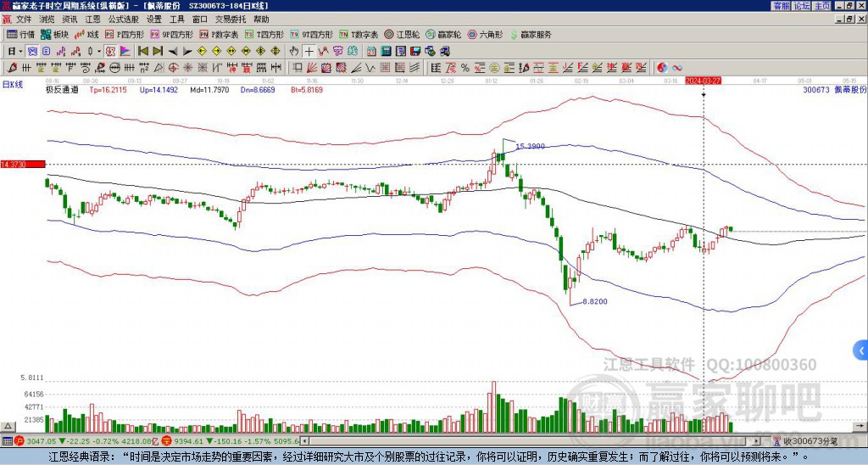Select the protractor angle tool

(159, 68)
